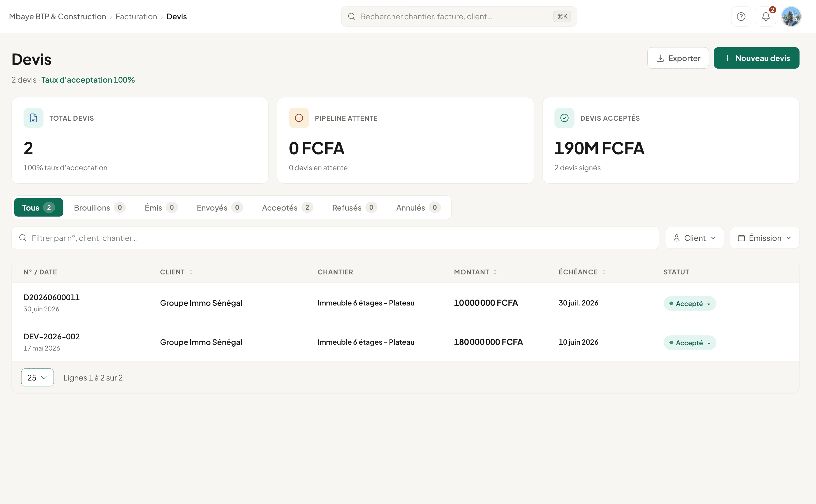Click the Exporter button

point(678,58)
